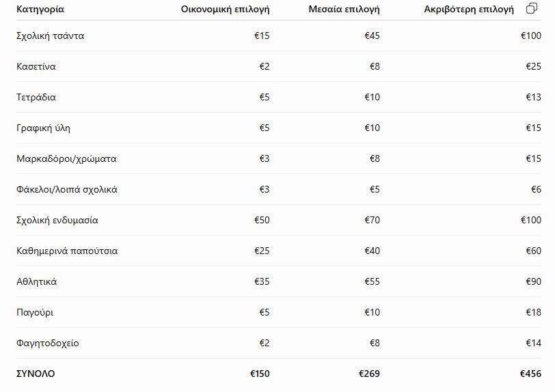Click the Μεσαία επιλογή column header
This screenshot has width=555, height=392.
(x=344, y=9)
